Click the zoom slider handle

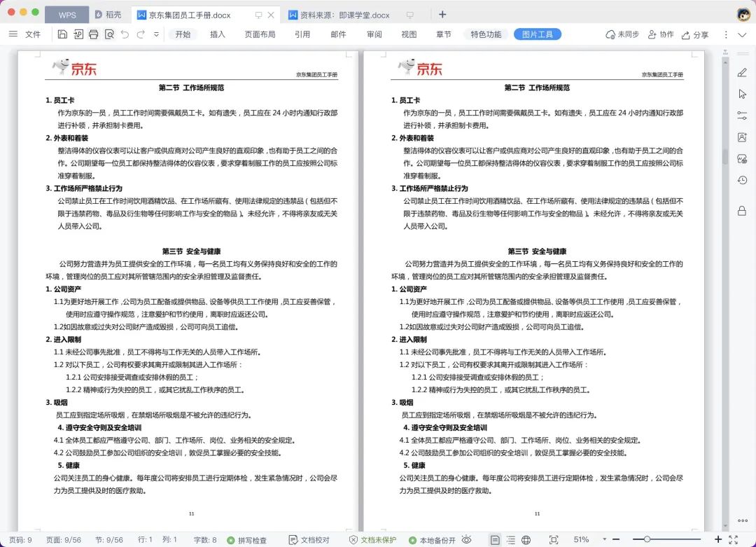point(647,540)
